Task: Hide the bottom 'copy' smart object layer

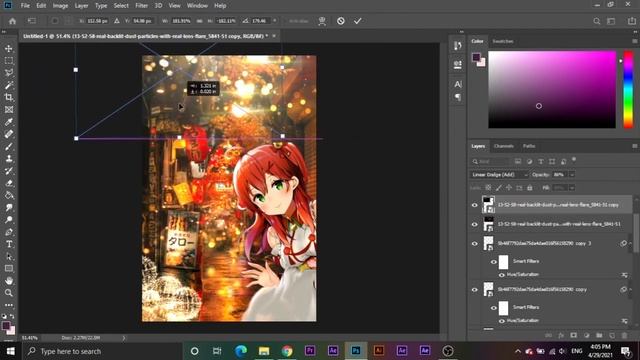Action: coord(474,290)
